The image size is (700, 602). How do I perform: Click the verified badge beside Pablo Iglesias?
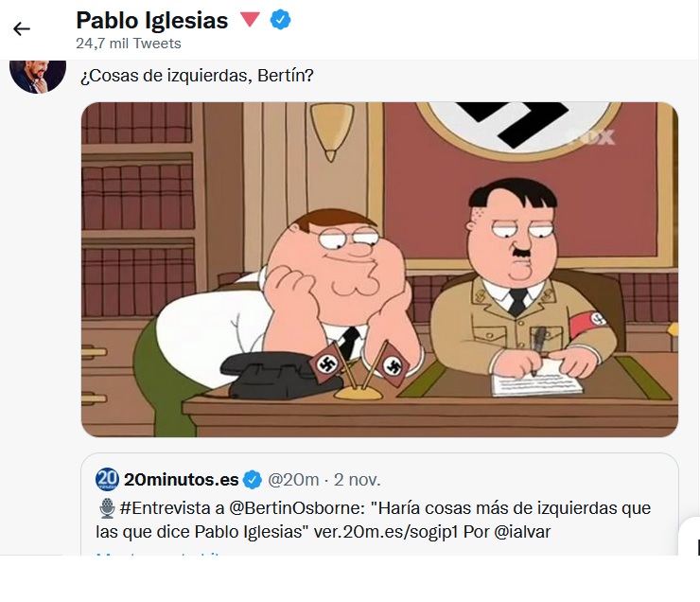tap(281, 20)
